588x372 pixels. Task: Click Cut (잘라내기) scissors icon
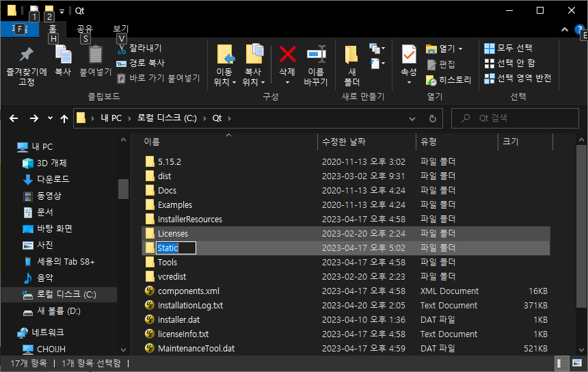[x=122, y=49]
